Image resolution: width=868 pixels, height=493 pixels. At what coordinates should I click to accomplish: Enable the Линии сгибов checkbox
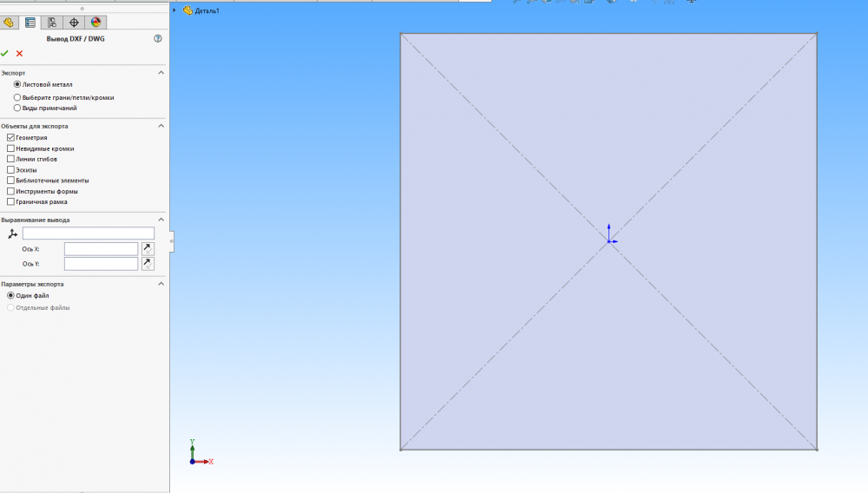[x=10, y=159]
